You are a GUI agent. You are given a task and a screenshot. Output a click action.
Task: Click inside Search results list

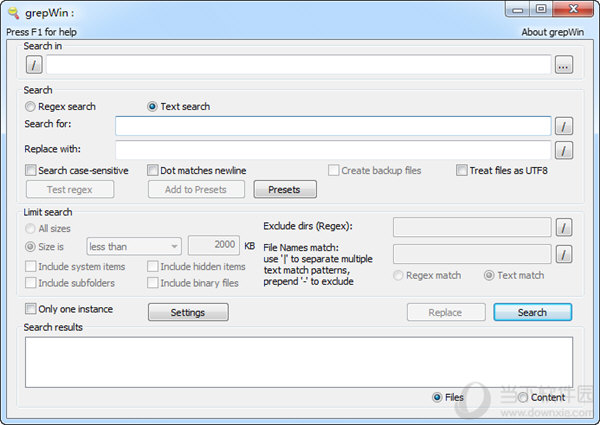click(x=299, y=362)
